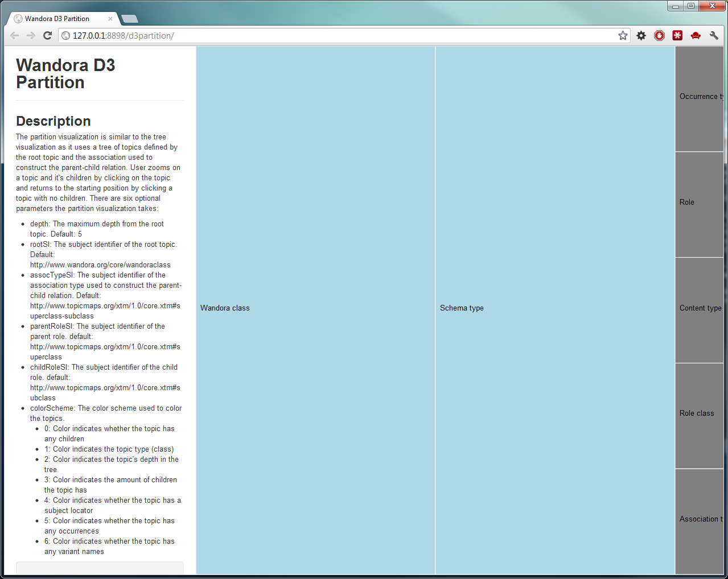
Task: Select the Content type partition block
Action: tap(699, 308)
